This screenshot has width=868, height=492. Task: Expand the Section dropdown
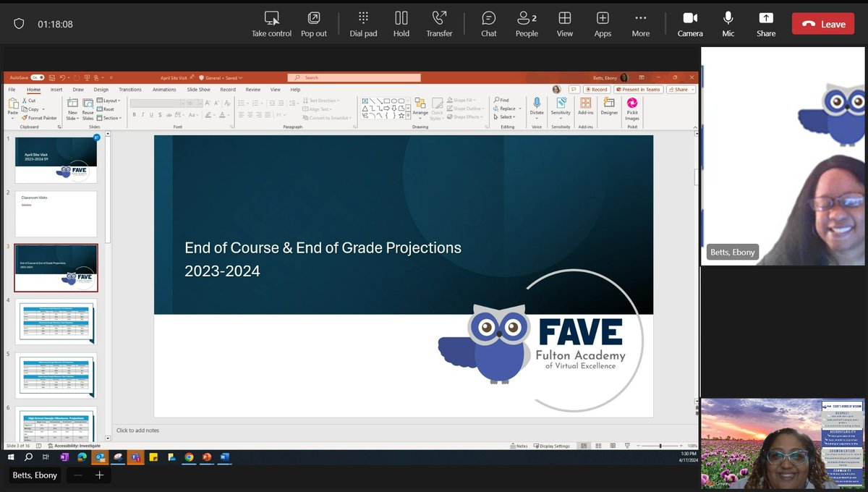[x=109, y=117]
